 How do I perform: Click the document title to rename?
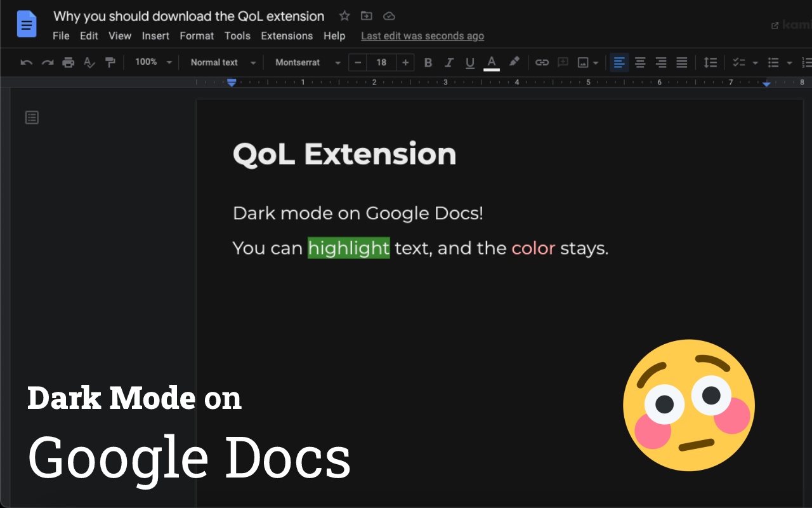(189, 16)
